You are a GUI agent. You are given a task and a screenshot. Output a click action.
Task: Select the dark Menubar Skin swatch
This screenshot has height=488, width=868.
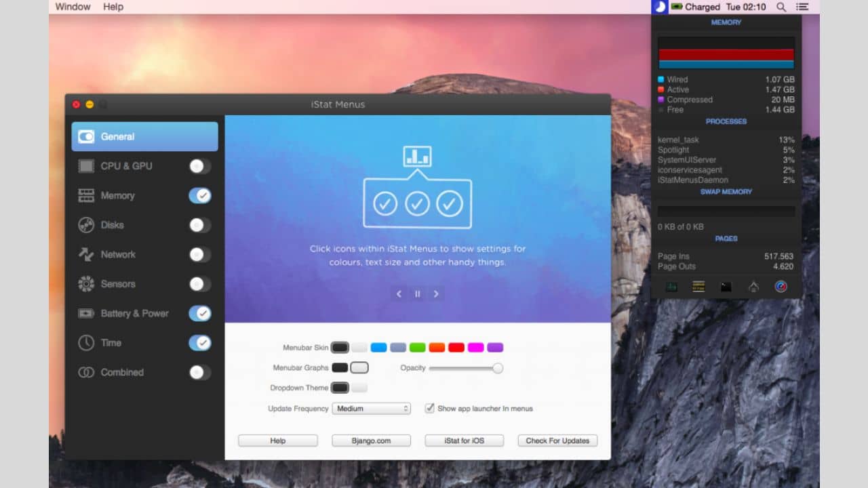tap(340, 348)
